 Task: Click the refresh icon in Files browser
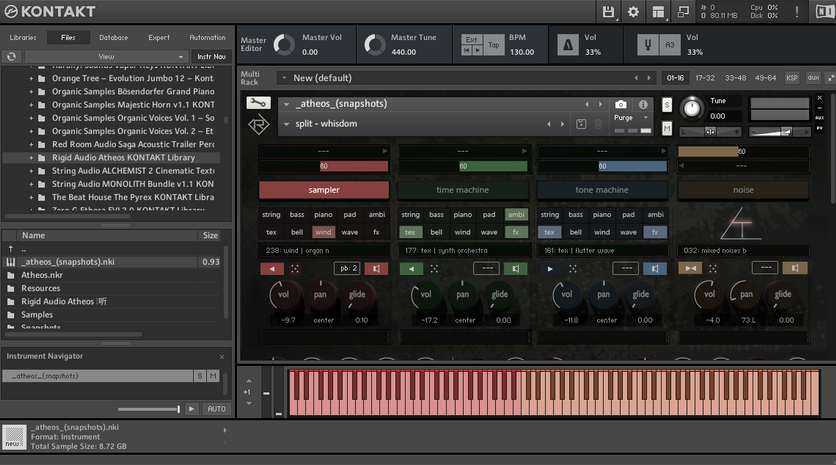(x=12, y=57)
